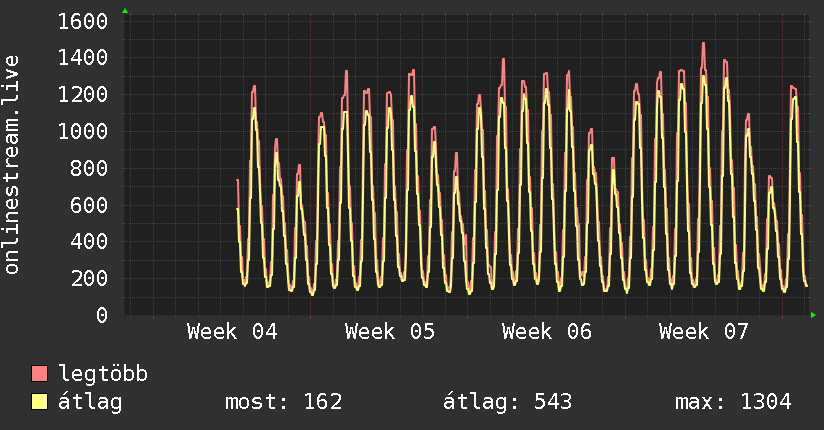Click the 'max: 1304' statistic
Image resolution: width=824 pixels, height=430 pixels.
coord(733,402)
